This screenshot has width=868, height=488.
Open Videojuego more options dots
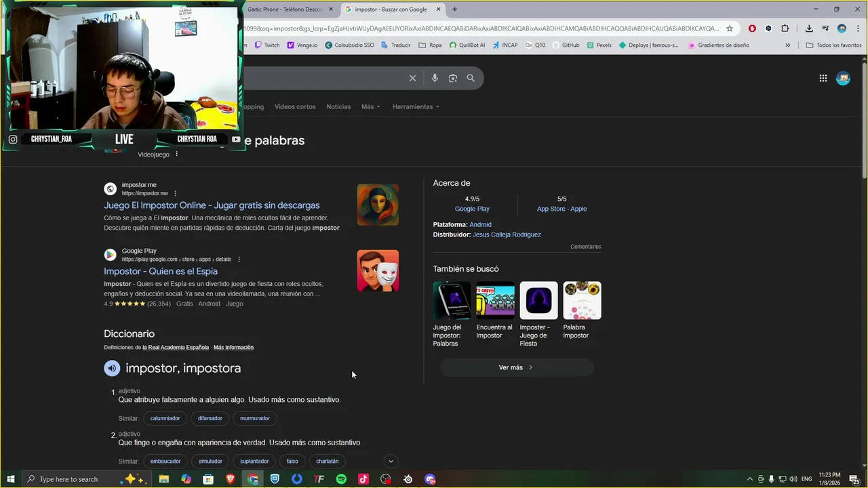(x=177, y=155)
